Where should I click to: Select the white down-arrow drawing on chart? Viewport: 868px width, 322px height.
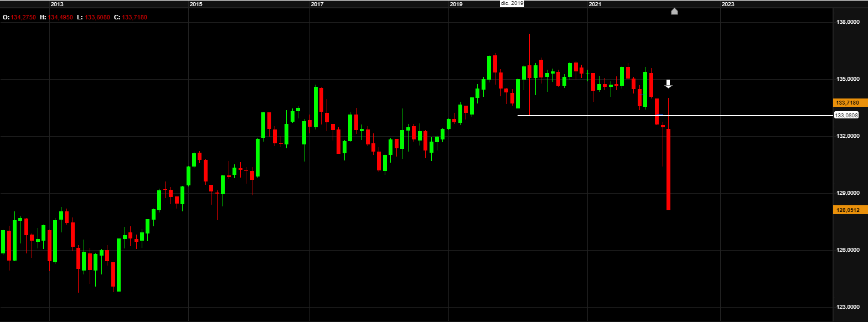click(x=668, y=84)
